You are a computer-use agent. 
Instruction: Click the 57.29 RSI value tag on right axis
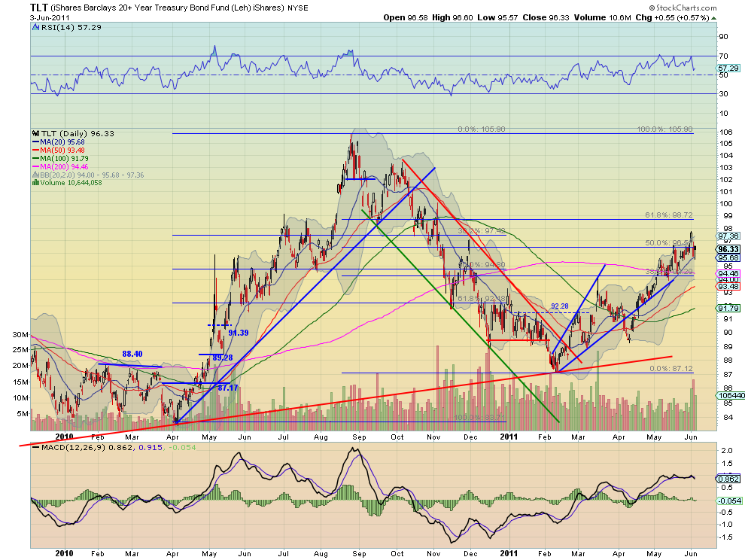tap(729, 68)
